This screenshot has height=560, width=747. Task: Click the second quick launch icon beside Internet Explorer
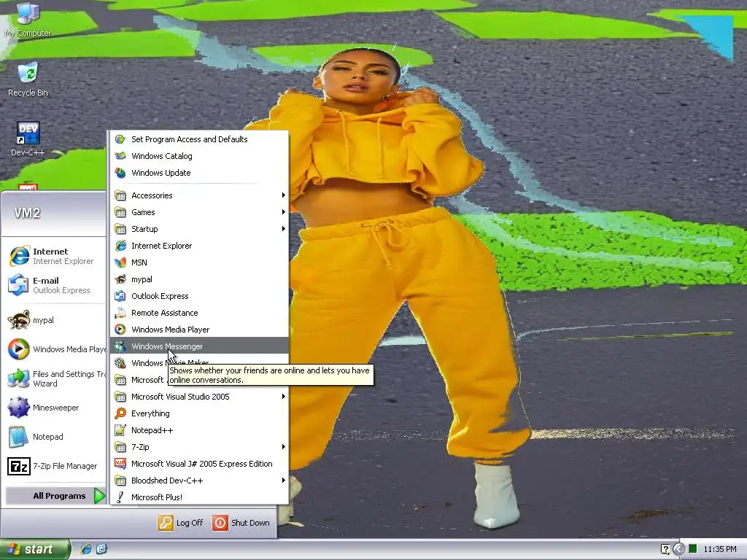click(101, 549)
